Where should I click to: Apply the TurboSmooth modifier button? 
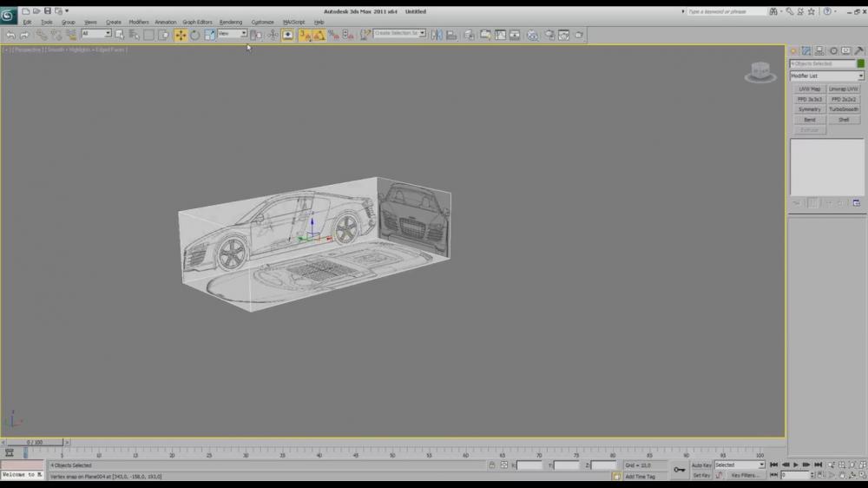pyautogui.click(x=844, y=109)
